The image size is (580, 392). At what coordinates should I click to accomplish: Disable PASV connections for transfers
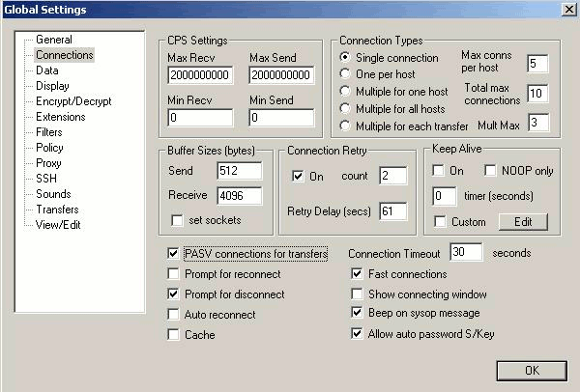pos(174,254)
